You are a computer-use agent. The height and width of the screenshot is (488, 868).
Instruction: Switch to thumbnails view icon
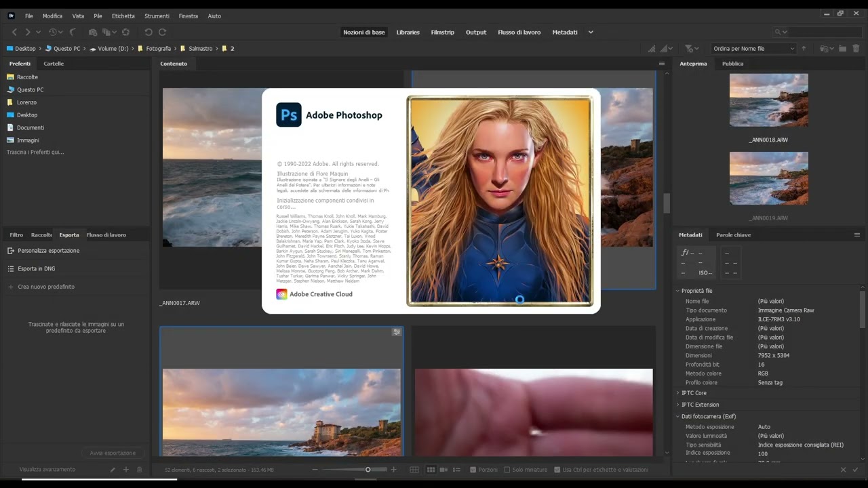[x=431, y=470]
